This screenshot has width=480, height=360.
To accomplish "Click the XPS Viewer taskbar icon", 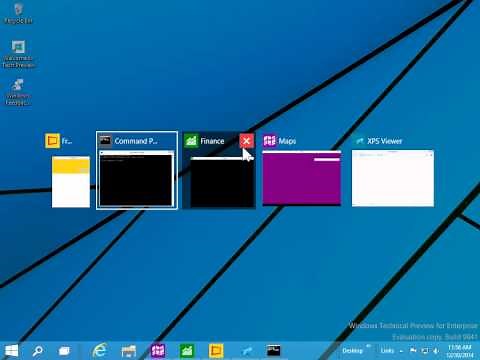I will [246, 351].
